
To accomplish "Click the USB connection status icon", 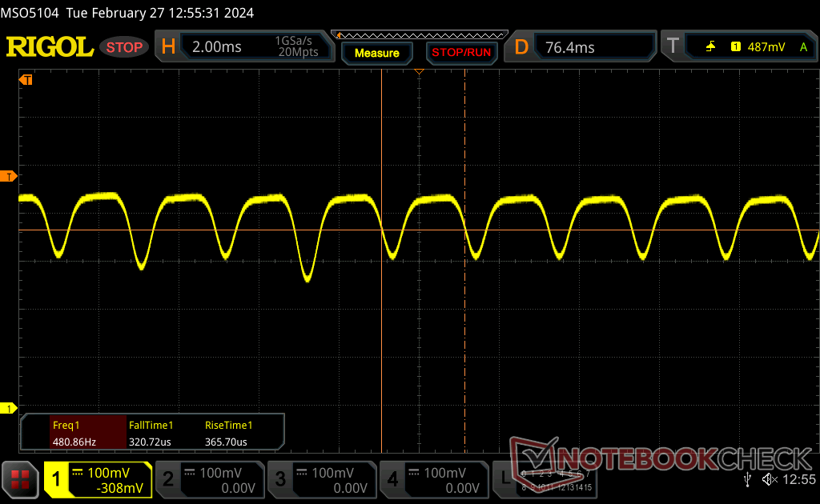I will pos(747,479).
